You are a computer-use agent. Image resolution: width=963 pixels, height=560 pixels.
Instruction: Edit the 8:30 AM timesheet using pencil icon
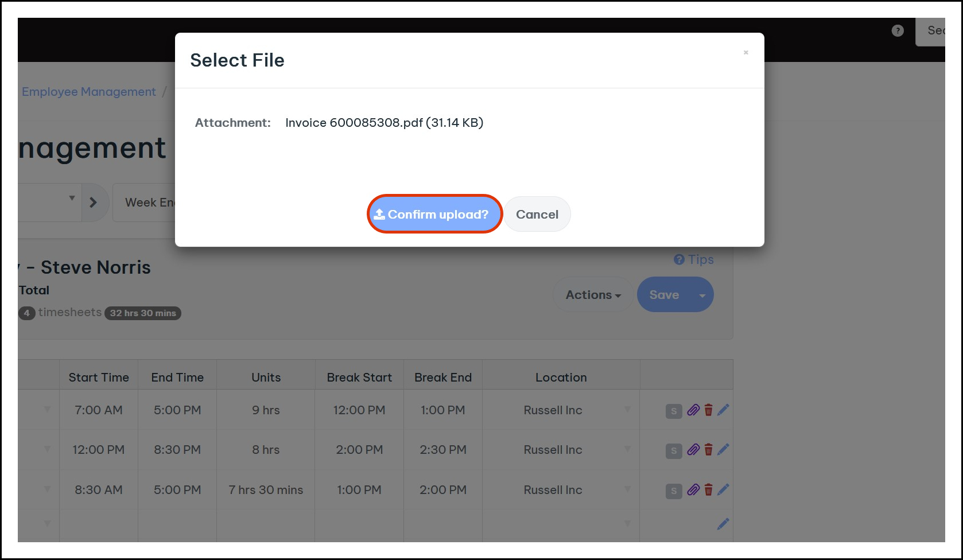click(x=723, y=489)
